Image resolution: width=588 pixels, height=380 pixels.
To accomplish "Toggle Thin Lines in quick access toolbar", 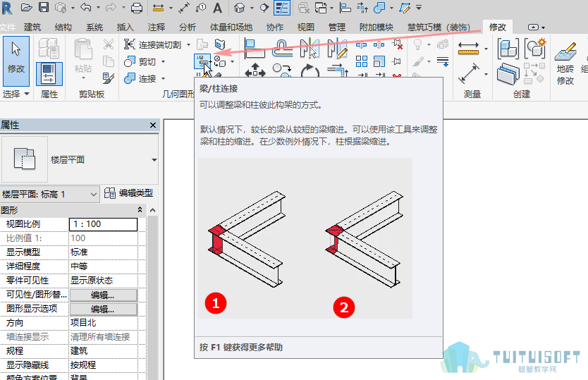I will click(x=282, y=8).
